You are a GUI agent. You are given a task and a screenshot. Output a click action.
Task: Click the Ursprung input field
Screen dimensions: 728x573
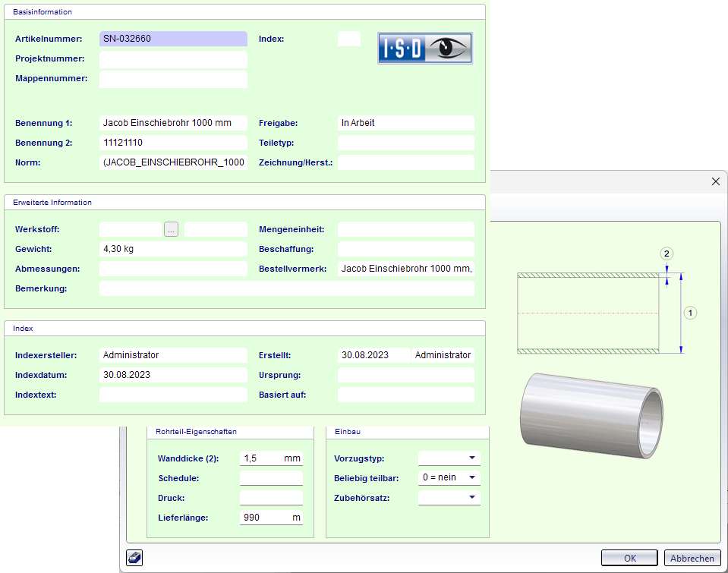(406, 375)
